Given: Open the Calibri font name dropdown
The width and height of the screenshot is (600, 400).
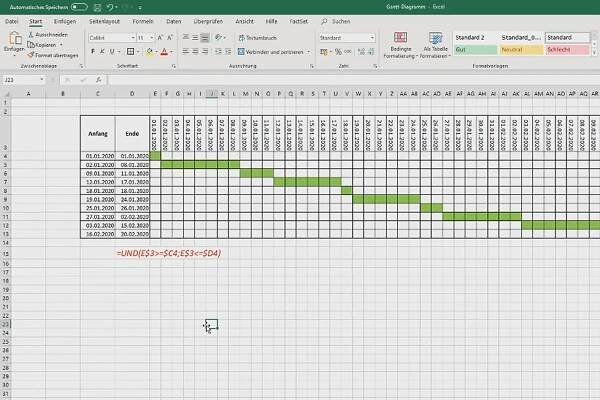Looking at the screenshot, I should coord(109,37).
